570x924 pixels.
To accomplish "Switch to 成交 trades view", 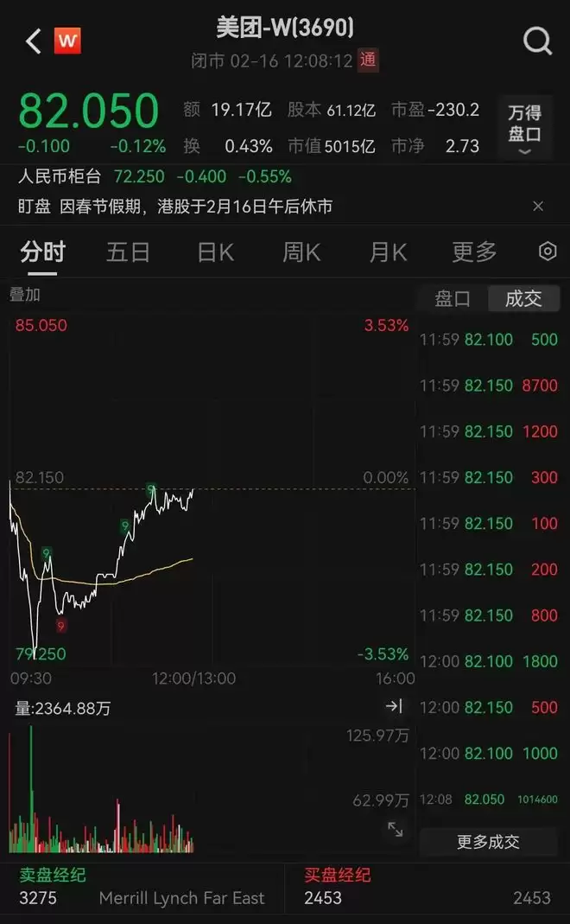I will [522, 299].
